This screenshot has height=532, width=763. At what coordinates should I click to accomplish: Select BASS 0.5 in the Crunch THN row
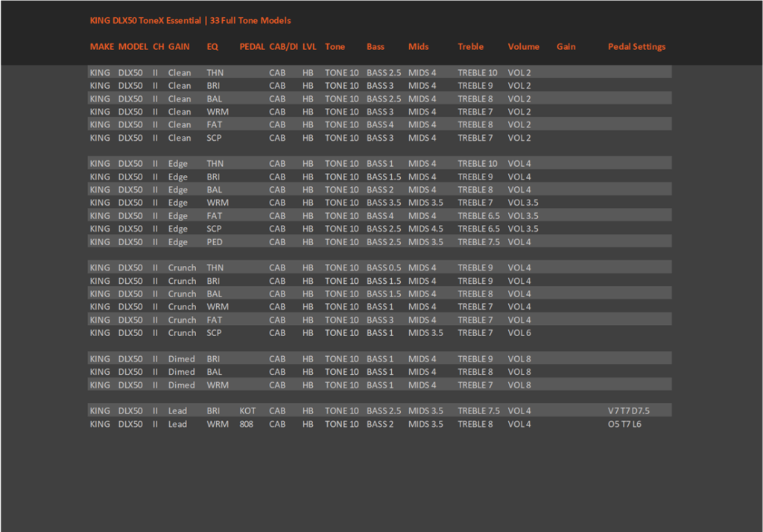(x=384, y=267)
